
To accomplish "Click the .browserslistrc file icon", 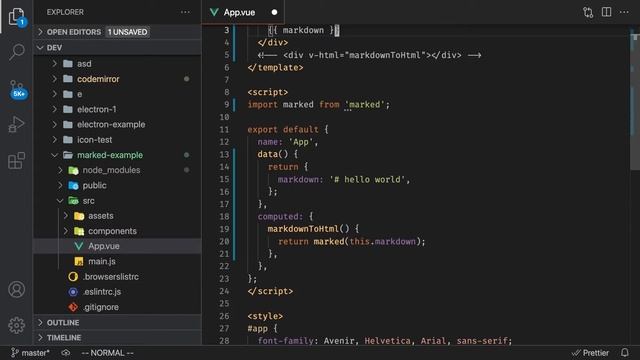I will tap(73, 277).
